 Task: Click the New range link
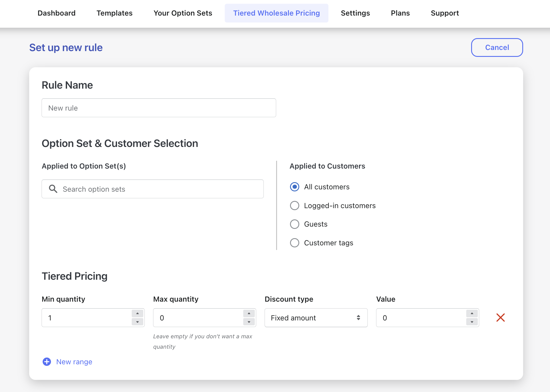tap(74, 362)
